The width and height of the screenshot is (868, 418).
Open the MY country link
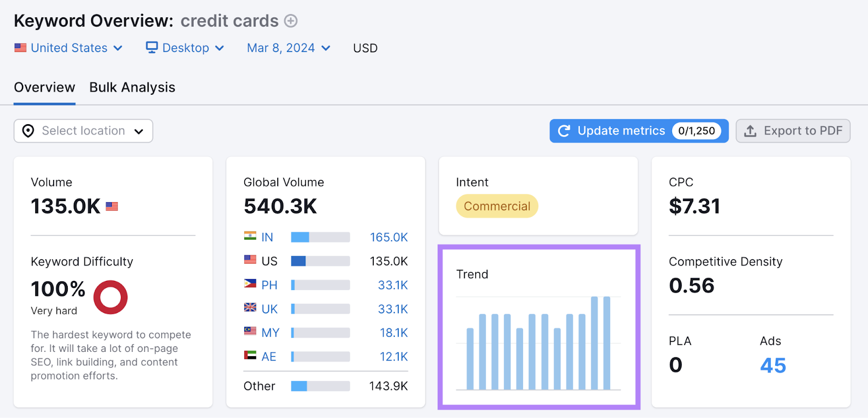pos(270,333)
